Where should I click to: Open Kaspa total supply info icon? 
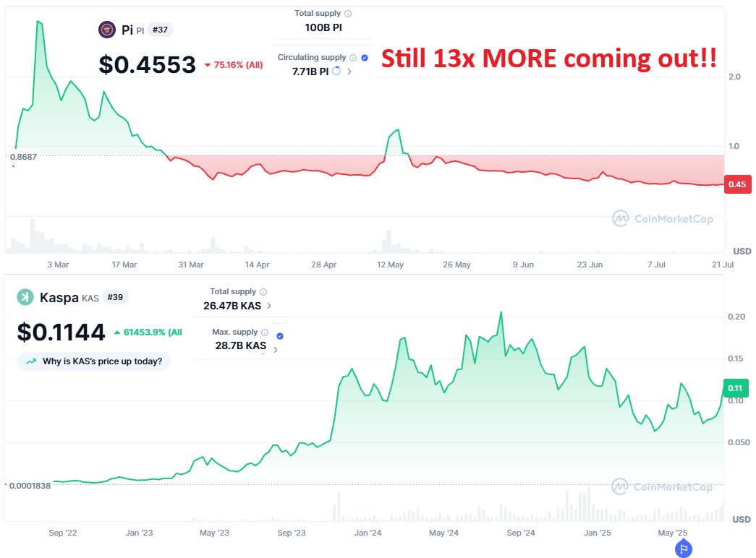[x=263, y=292]
